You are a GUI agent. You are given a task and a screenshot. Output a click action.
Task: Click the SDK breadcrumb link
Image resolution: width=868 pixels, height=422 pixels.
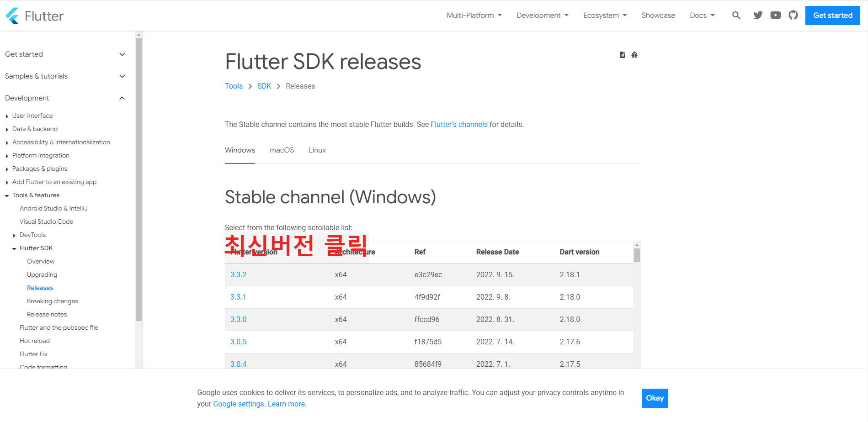tap(264, 86)
